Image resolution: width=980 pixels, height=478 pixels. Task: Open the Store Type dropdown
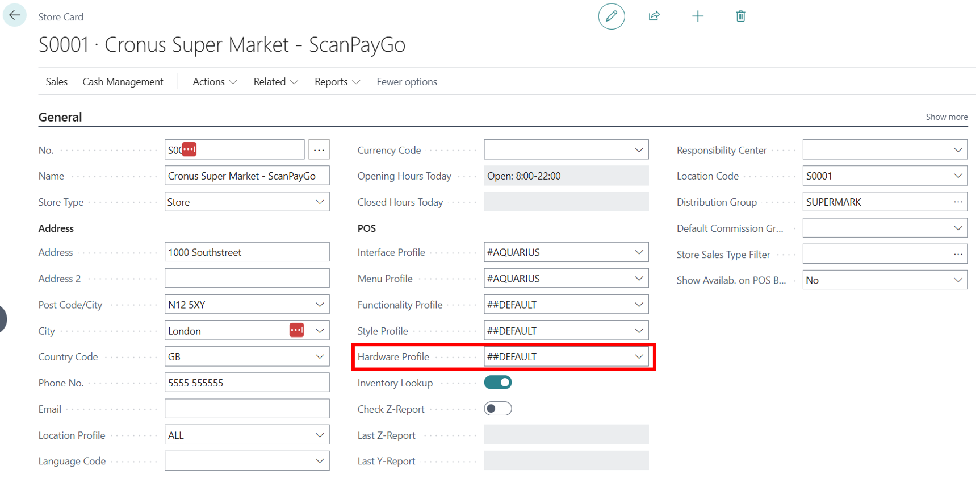pos(320,202)
